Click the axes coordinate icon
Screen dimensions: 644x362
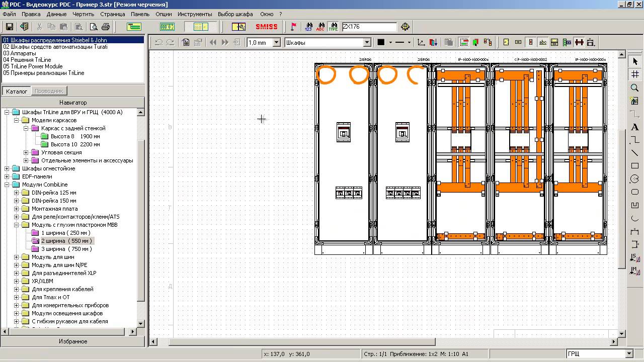pyautogui.click(x=421, y=42)
